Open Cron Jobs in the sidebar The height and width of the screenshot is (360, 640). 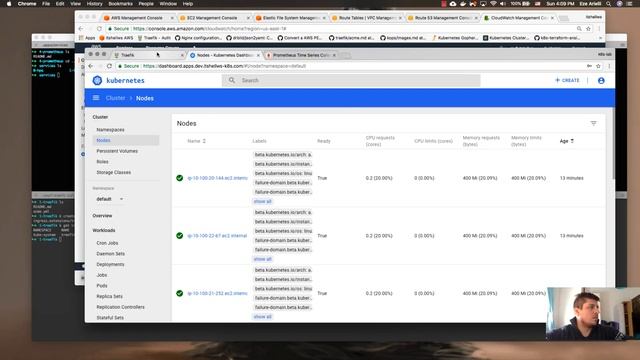tap(107, 243)
